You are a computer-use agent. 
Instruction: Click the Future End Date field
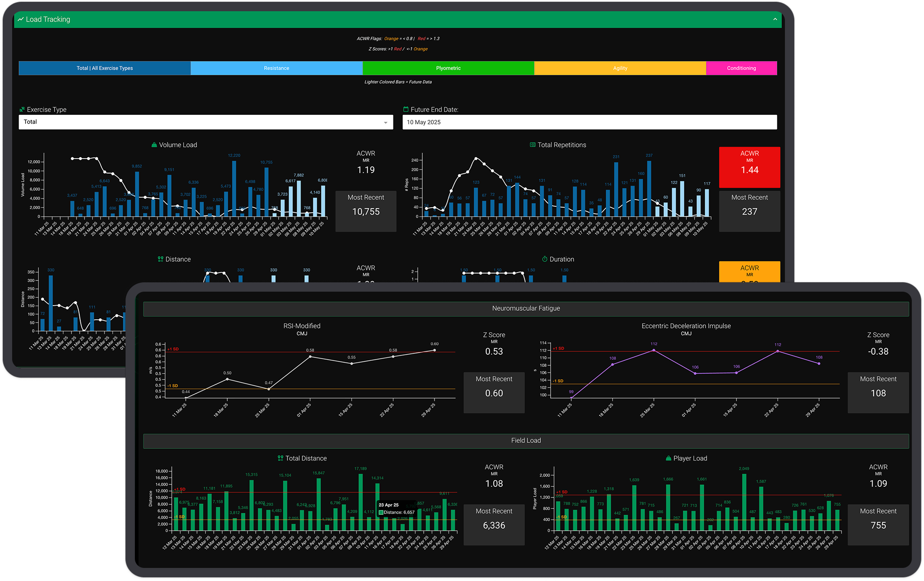tap(589, 122)
